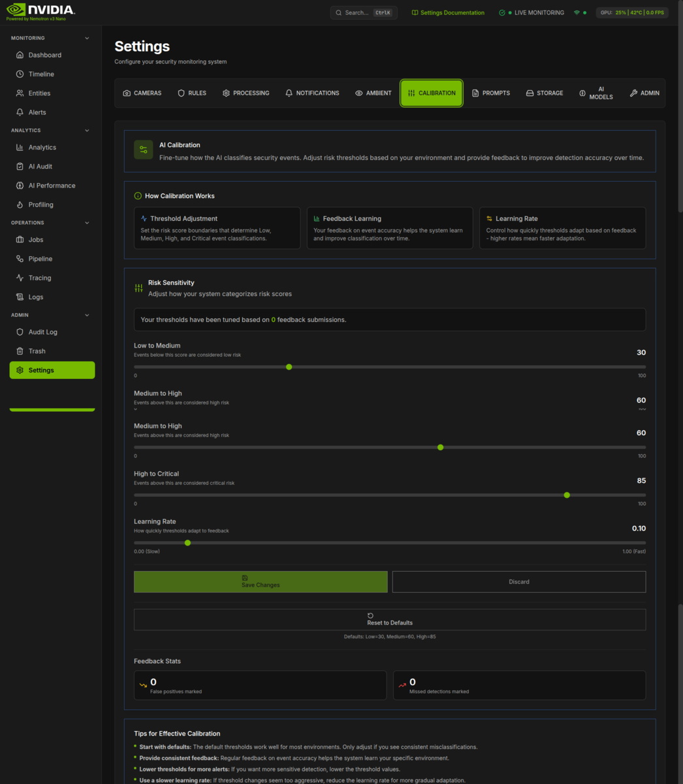The width and height of the screenshot is (683, 784).
Task: Open the Timeline view from the sidebar
Action: pyautogui.click(x=40, y=74)
